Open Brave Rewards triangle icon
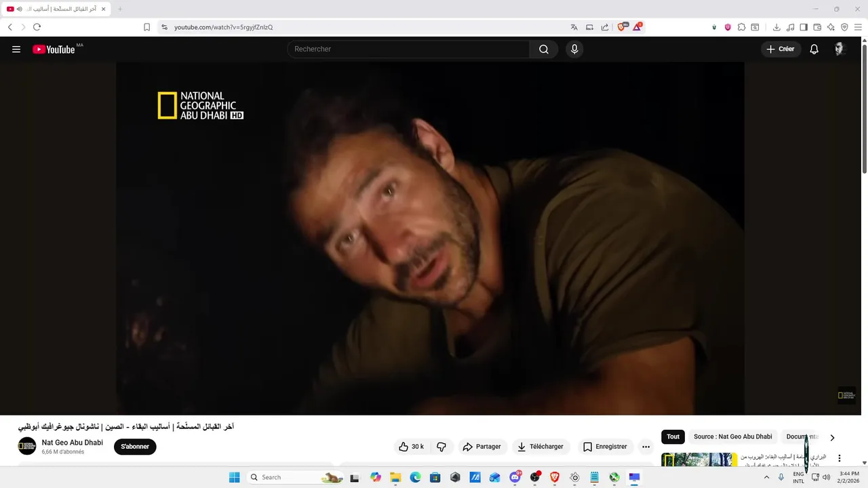Image resolution: width=868 pixels, height=488 pixels. 637,27
